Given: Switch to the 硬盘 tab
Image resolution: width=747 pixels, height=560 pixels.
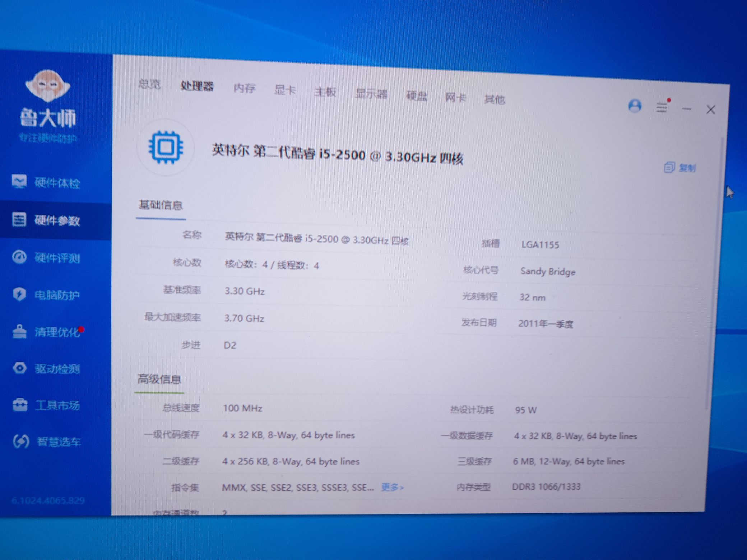Looking at the screenshot, I should click(x=417, y=96).
